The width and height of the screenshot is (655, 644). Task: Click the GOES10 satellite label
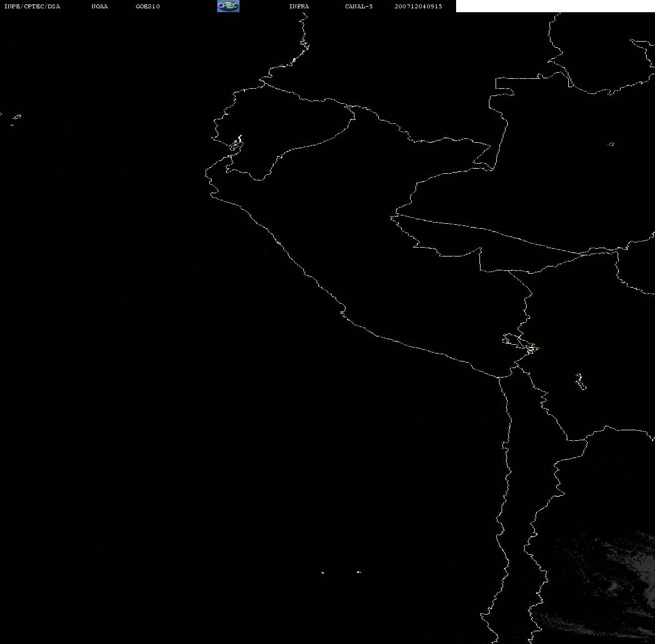coord(148,7)
